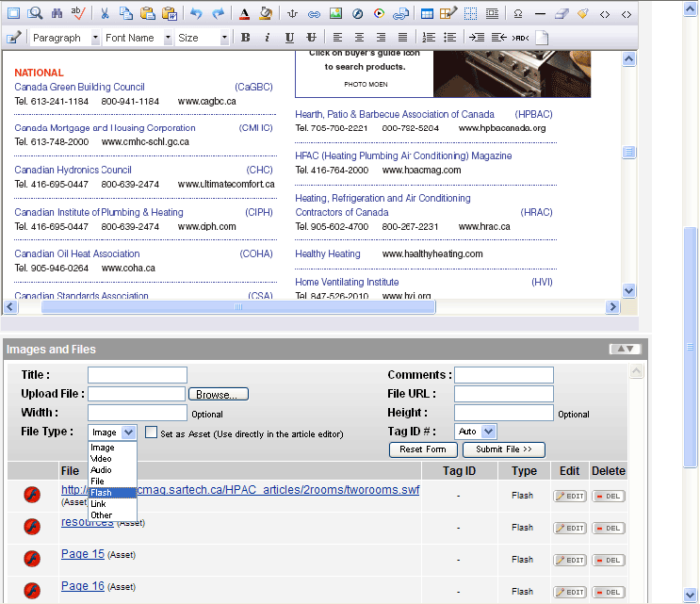Click the Paste clipboard icon
The height and width of the screenshot is (604, 700).
click(148, 14)
